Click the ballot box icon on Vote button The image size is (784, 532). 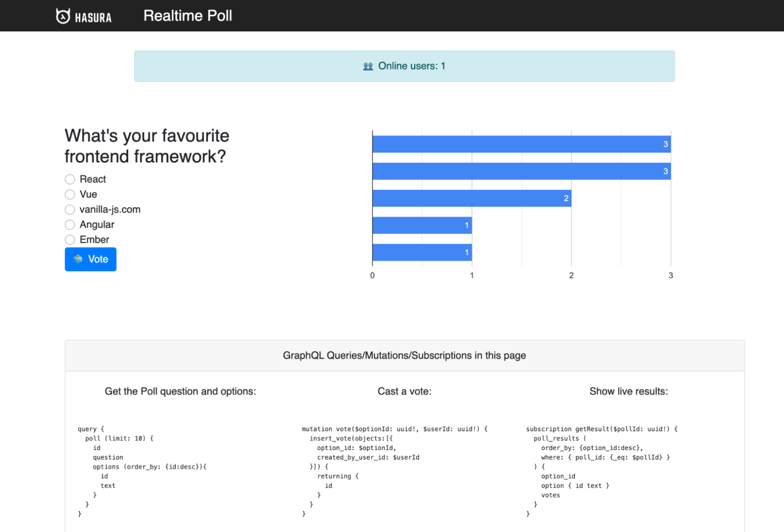[78, 259]
